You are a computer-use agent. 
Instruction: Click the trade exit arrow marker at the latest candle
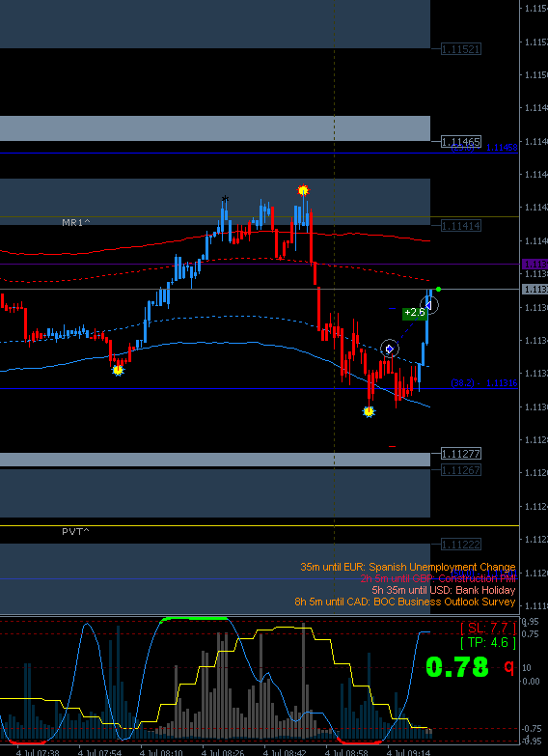click(428, 305)
